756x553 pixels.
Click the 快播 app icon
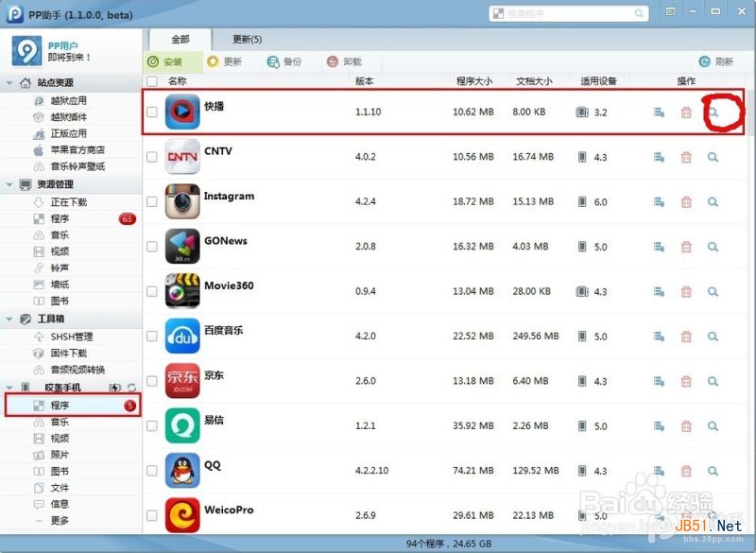[x=182, y=112]
